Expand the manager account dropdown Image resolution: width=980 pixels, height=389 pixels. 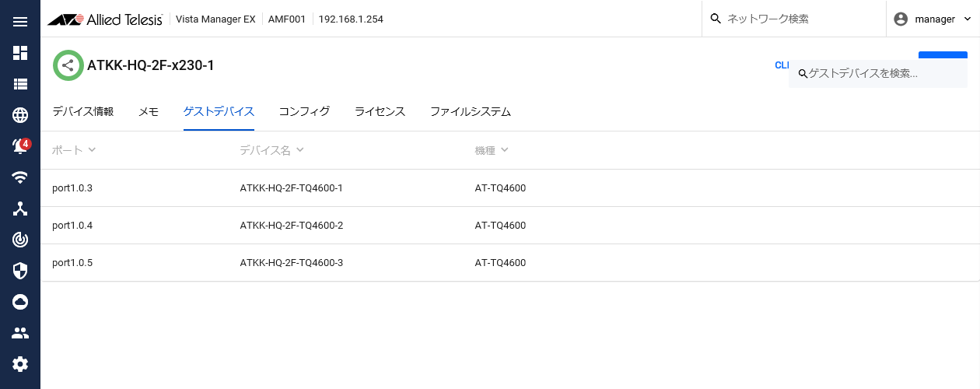pyautogui.click(x=933, y=19)
